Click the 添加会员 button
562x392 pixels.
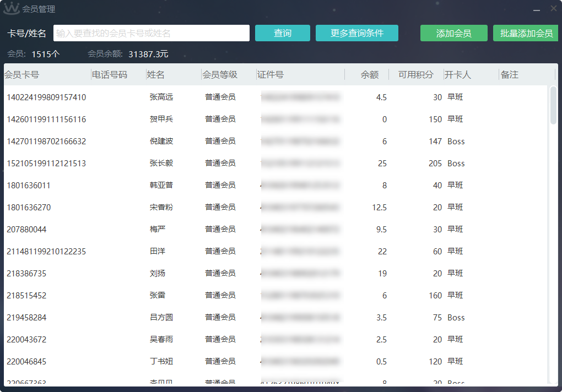pos(454,33)
